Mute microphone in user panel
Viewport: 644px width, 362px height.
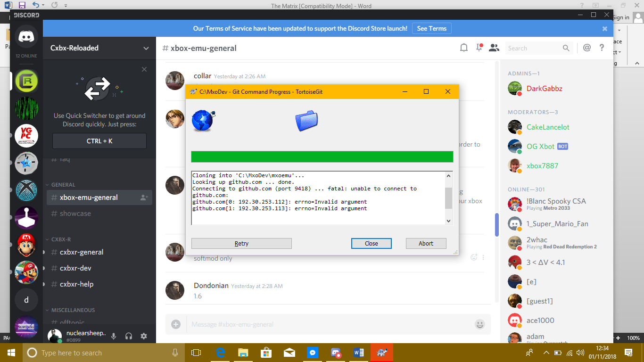[x=114, y=336]
